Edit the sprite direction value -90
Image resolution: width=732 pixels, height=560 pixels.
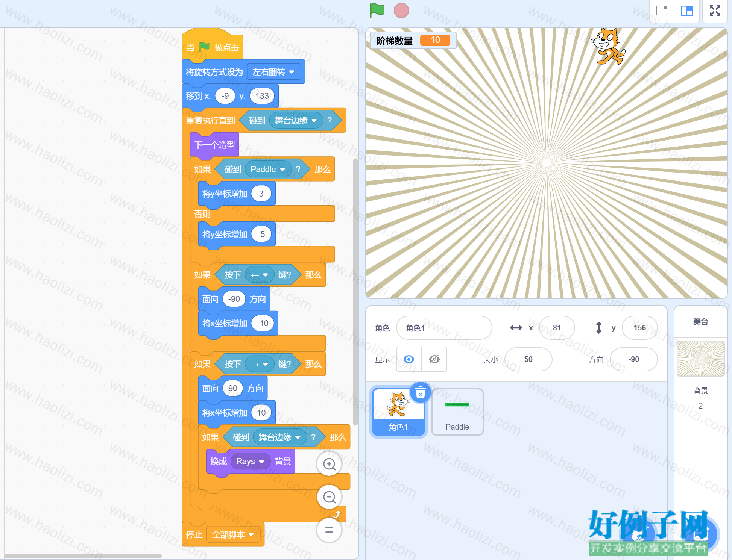633,359
